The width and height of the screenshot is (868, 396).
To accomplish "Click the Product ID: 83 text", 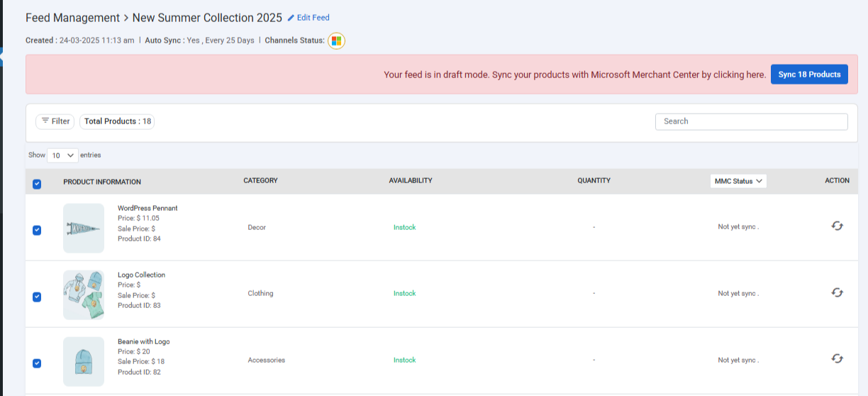I will (x=139, y=305).
